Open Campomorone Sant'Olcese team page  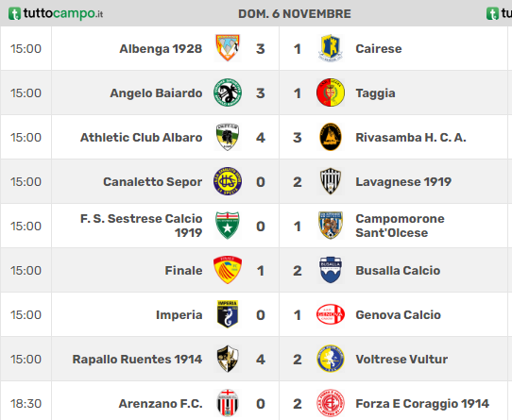point(400,226)
